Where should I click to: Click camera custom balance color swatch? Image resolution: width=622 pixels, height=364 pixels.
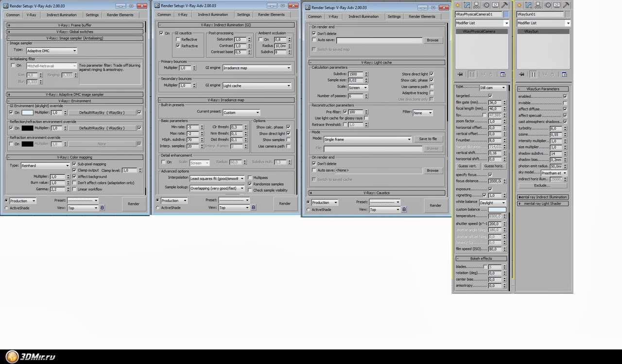pyautogui.click(x=497, y=210)
